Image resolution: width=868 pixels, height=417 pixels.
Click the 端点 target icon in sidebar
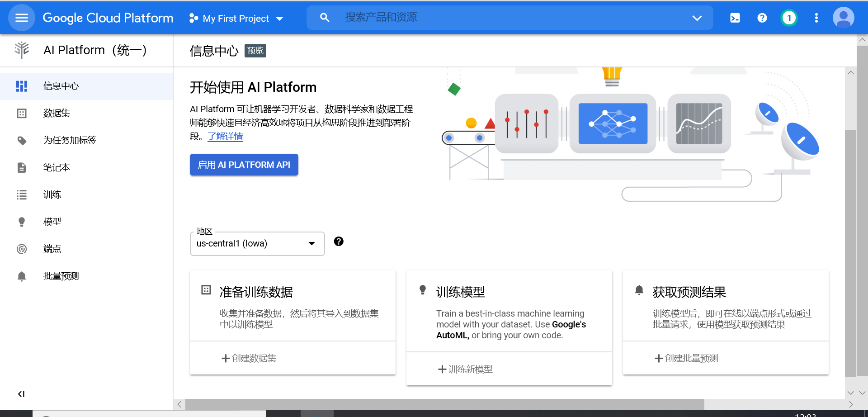(22, 249)
